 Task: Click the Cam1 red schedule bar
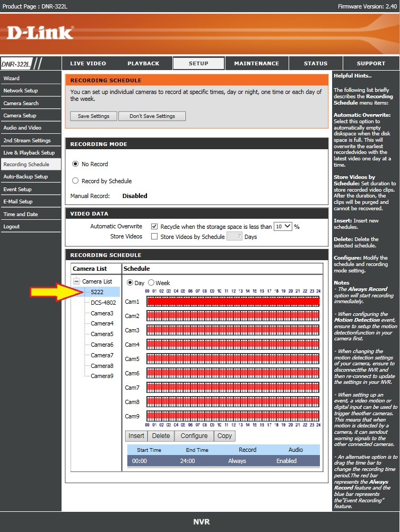(233, 302)
